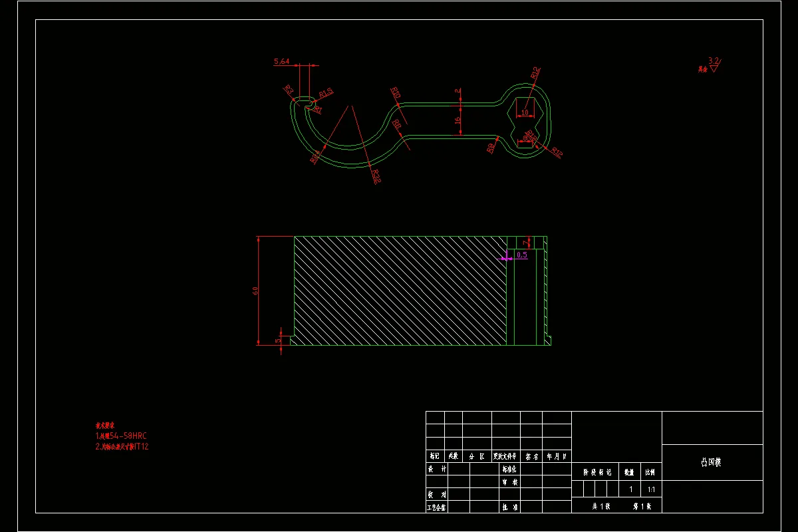Viewport: 798px width, 532px height.
Task: Click the R3 radius label
Action: click(x=289, y=90)
